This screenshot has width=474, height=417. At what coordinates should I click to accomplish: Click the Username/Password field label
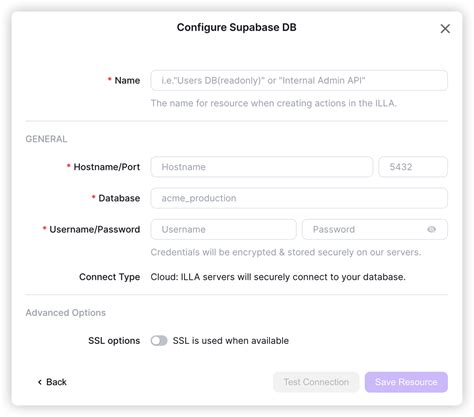tap(95, 229)
